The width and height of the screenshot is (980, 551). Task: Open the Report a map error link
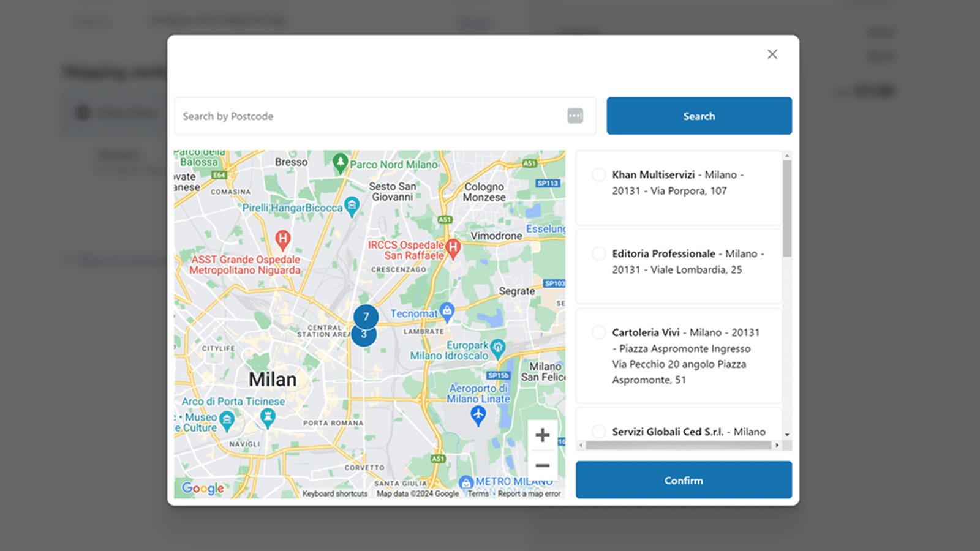click(x=529, y=493)
